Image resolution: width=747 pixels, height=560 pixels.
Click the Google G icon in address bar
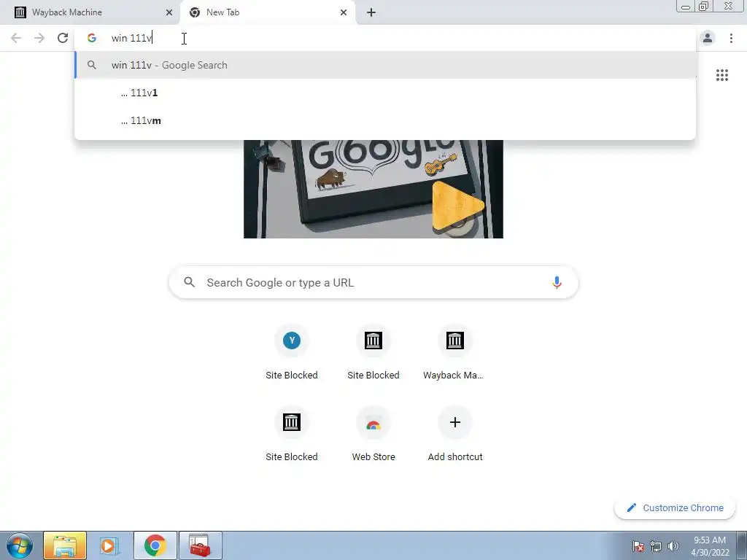click(92, 38)
